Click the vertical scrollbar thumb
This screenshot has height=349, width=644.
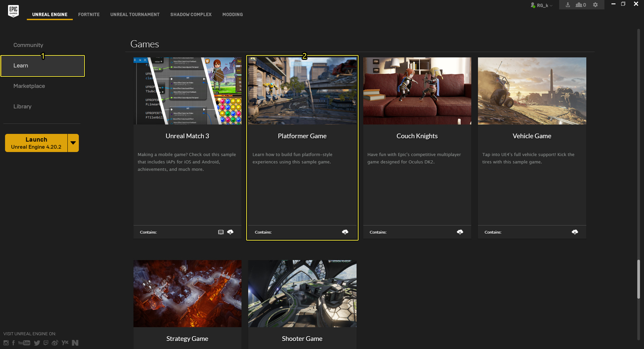point(639,279)
